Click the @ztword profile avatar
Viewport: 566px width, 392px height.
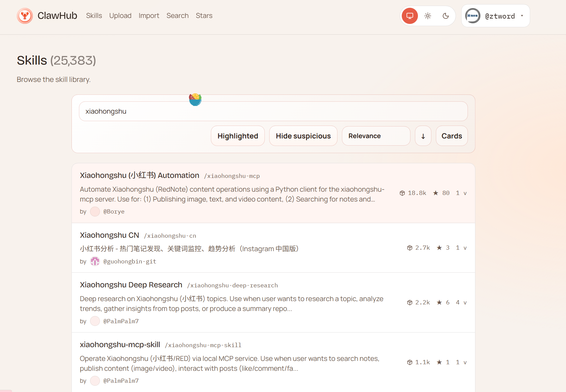pyautogui.click(x=473, y=16)
